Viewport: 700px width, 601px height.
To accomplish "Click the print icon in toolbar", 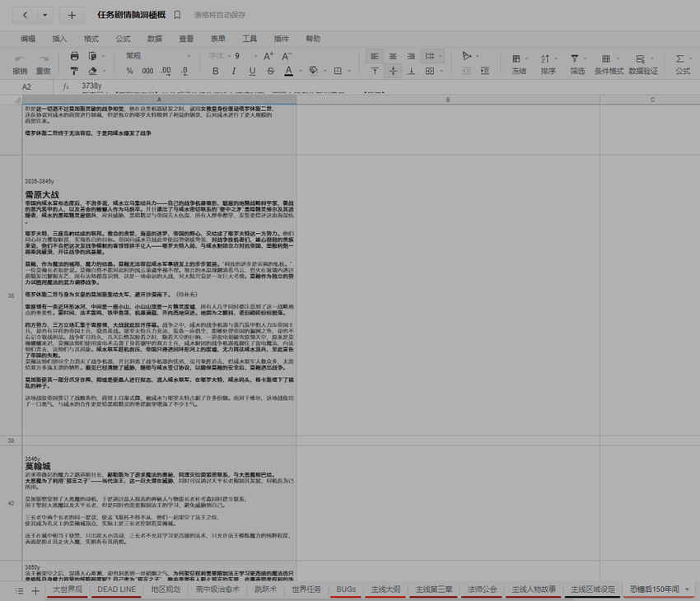I will (x=74, y=56).
